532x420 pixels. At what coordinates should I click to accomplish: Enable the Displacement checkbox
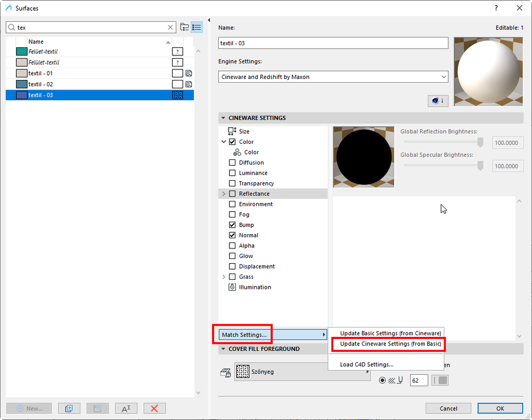232,266
